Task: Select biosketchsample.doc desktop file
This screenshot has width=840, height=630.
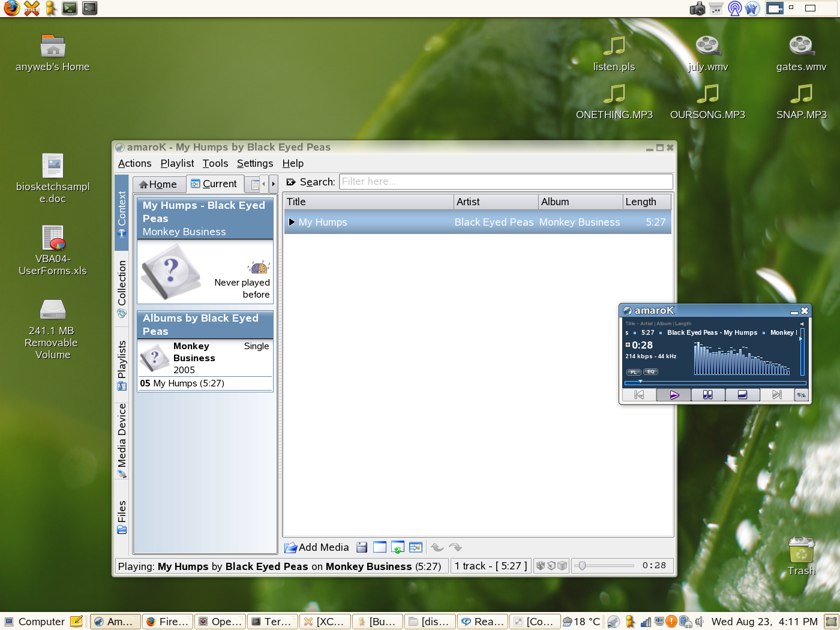Action: [x=53, y=178]
